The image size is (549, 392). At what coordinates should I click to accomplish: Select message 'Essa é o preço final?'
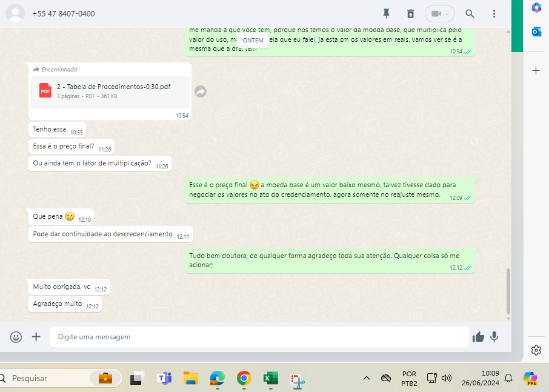[71, 147]
